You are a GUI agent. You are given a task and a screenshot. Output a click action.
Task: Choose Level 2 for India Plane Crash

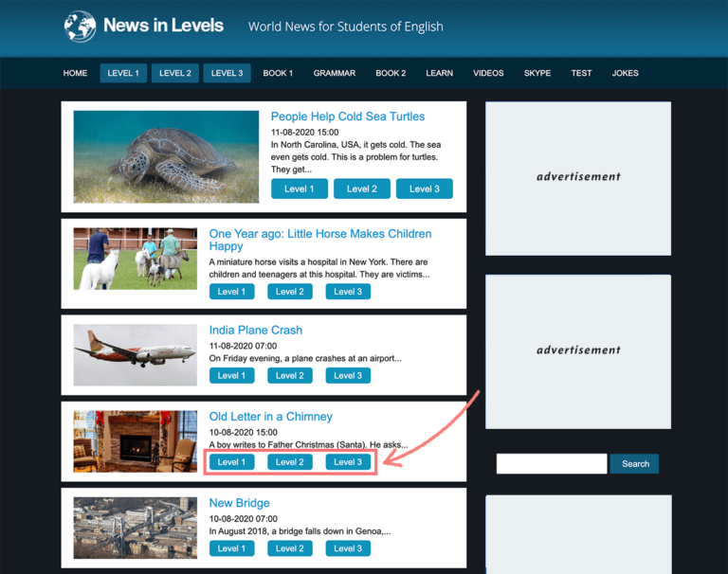click(289, 376)
